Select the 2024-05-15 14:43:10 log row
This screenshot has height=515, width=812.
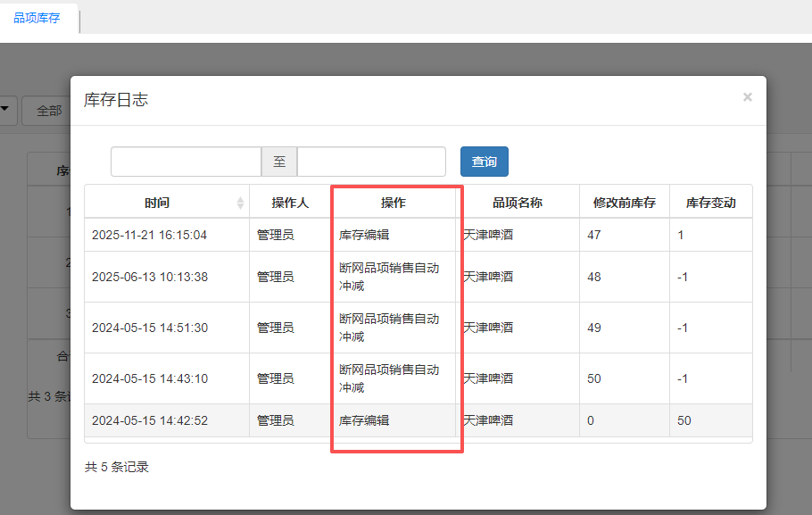click(x=149, y=378)
